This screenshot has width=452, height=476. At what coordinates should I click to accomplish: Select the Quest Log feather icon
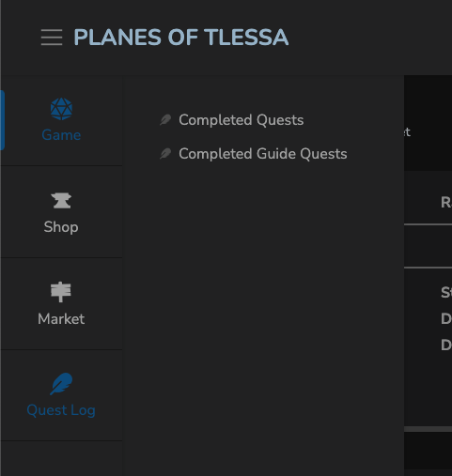pyautogui.click(x=61, y=384)
